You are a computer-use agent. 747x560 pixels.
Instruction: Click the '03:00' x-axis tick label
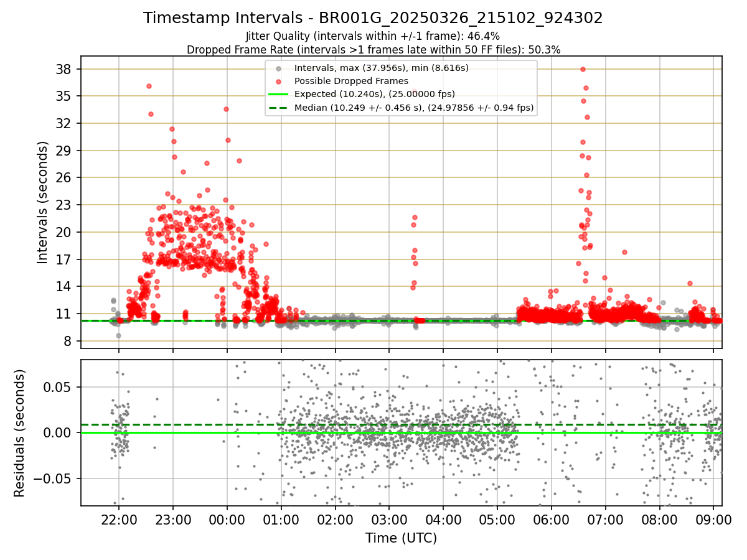tap(389, 520)
